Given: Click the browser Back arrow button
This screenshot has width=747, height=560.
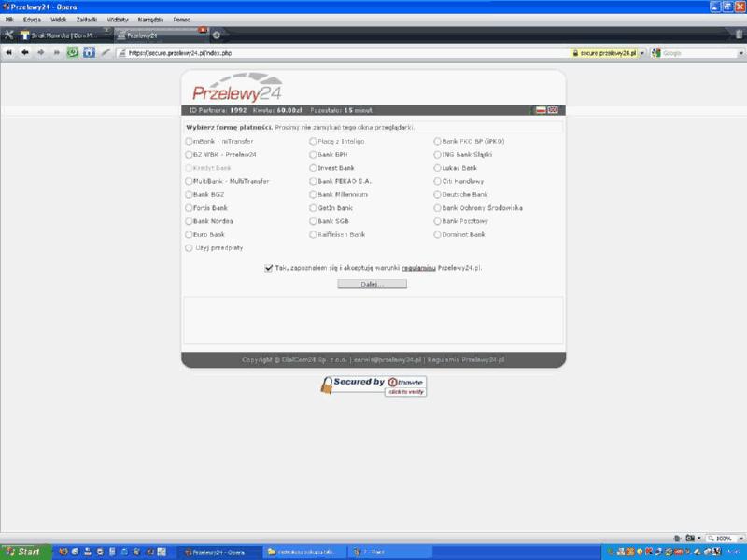Looking at the screenshot, I should point(25,53).
